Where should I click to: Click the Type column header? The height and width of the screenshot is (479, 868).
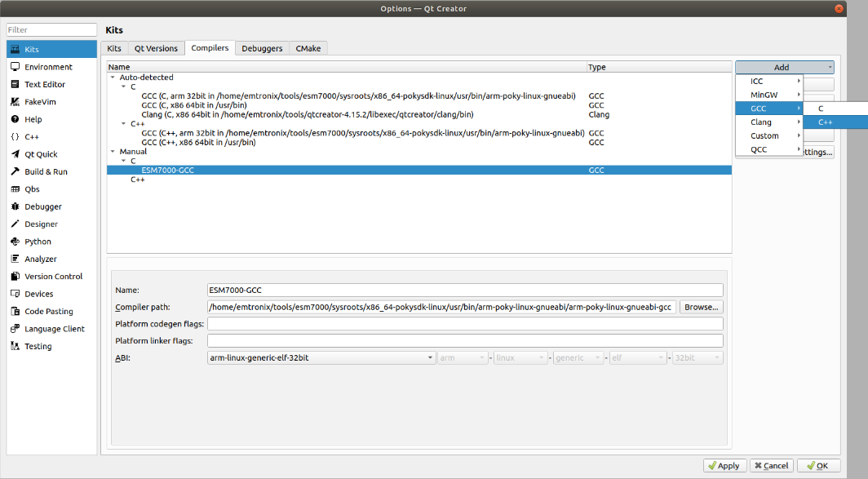pyautogui.click(x=659, y=67)
